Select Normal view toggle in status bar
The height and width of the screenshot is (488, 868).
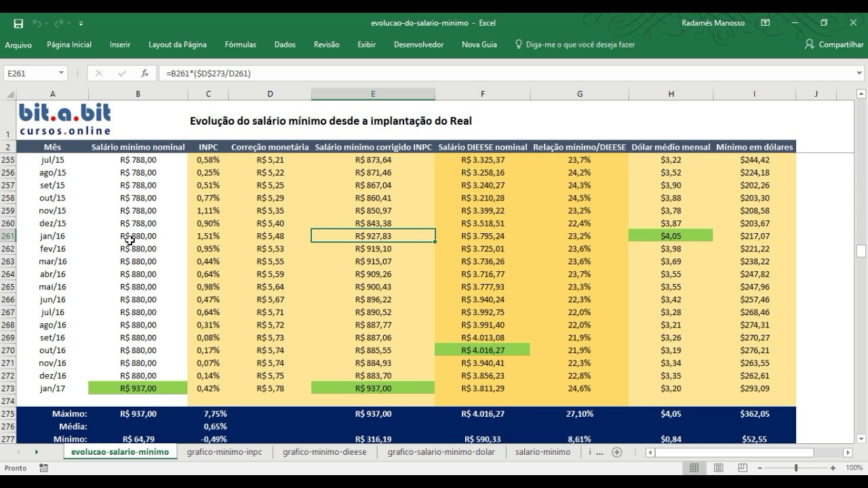tap(694, 468)
